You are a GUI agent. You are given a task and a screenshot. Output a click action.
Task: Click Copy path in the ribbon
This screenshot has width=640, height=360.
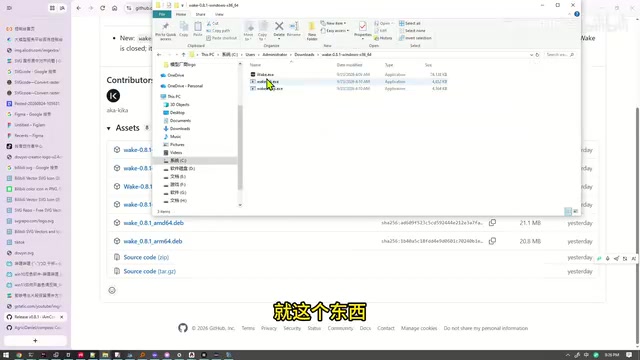(x=218, y=31)
